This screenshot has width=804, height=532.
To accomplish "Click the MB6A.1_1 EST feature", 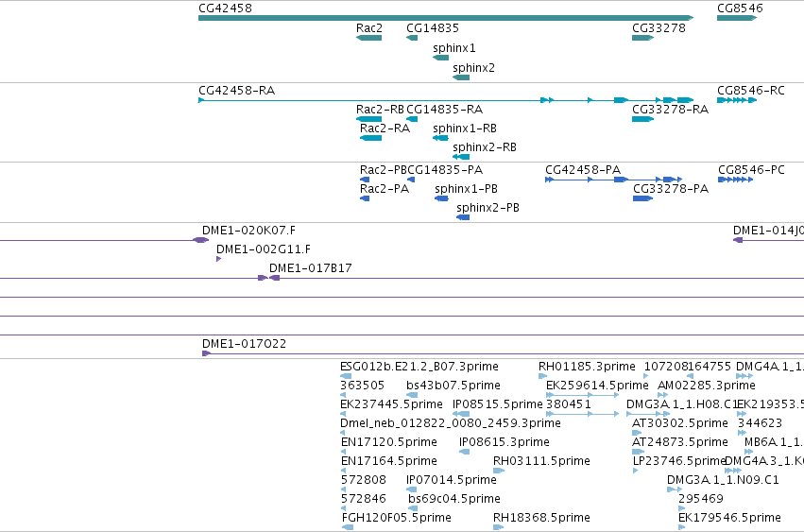I will (748, 452).
